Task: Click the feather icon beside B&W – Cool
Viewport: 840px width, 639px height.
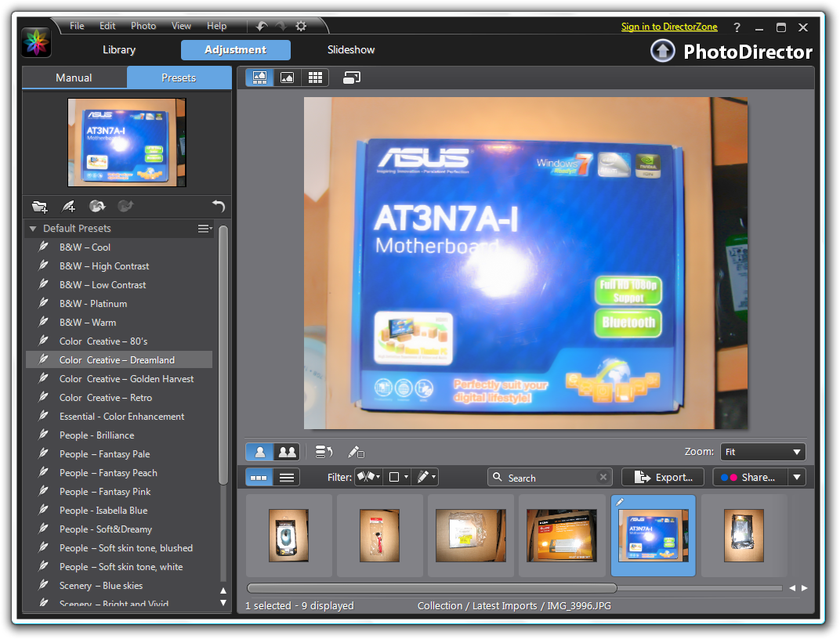Action: pyautogui.click(x=44, y=247)
